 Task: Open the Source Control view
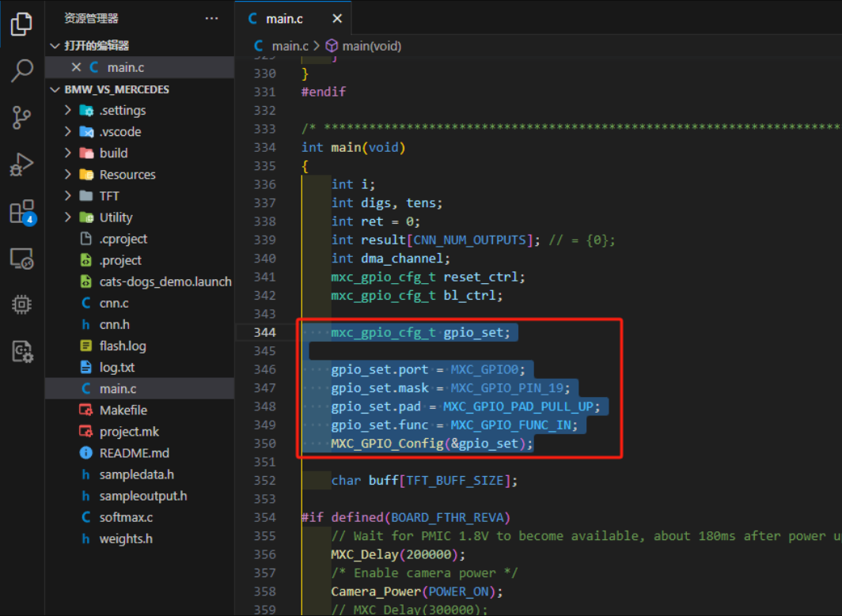click(21, 117)
